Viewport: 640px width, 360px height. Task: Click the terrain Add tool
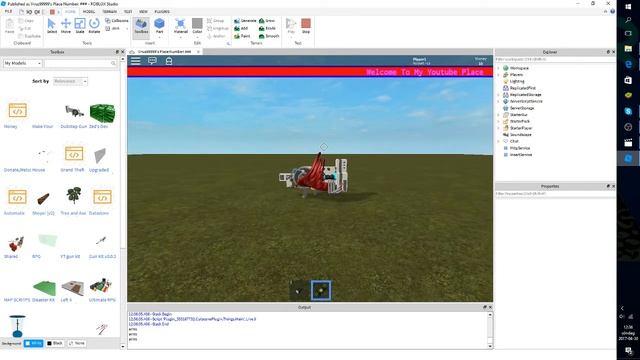coord(241,28)
